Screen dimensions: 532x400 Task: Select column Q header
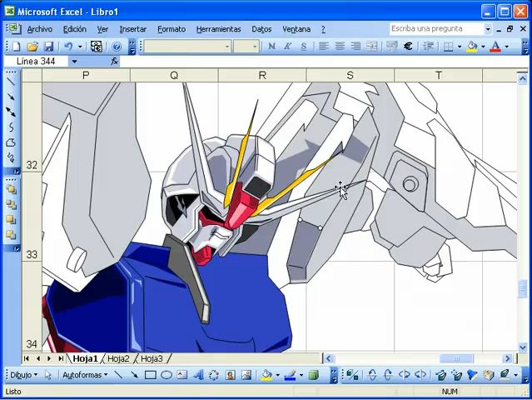tap(174, 75)
